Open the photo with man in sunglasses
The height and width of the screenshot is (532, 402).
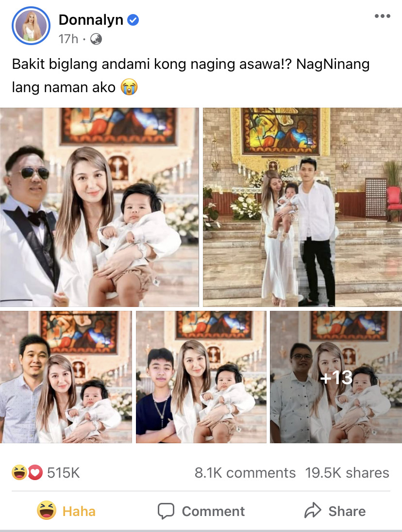[x=100, y=207]
